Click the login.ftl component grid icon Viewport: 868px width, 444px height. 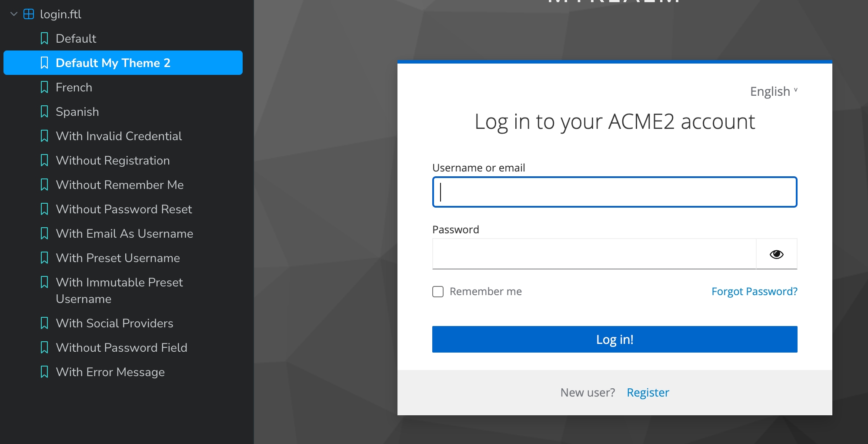click(29, 14)
